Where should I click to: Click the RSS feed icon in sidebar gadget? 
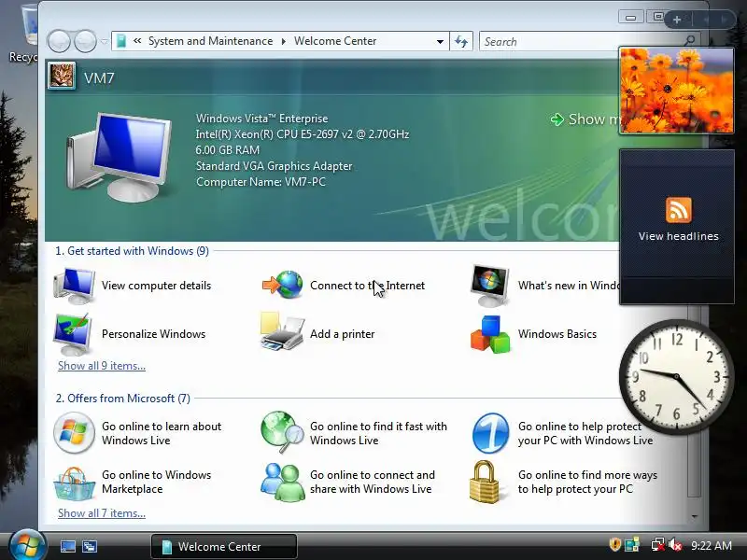tap(679, 210)
